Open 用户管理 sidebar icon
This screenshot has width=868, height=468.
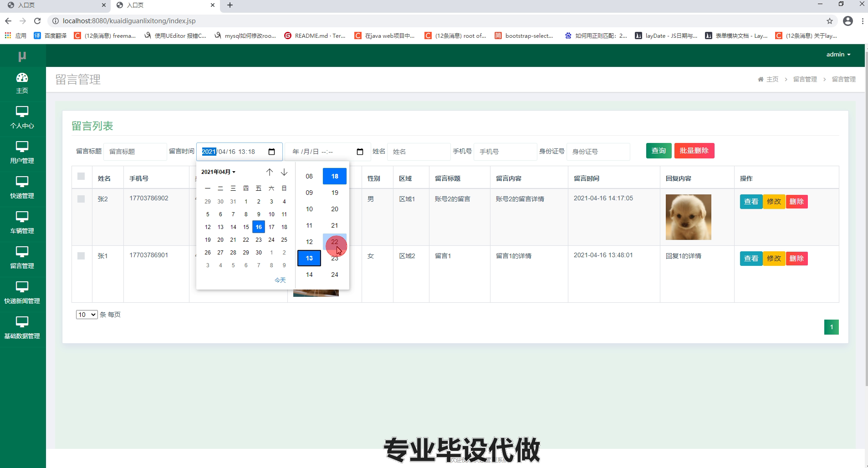(x=22, y=147)
